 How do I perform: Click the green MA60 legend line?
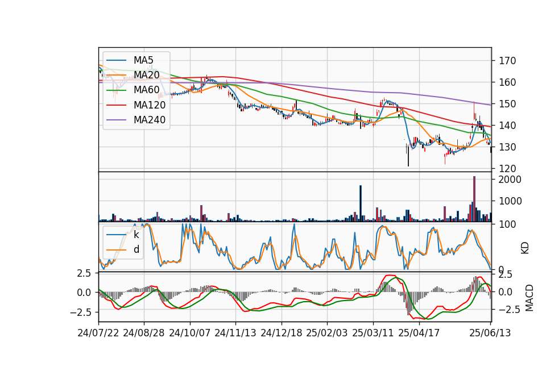[x=116, y=90]
